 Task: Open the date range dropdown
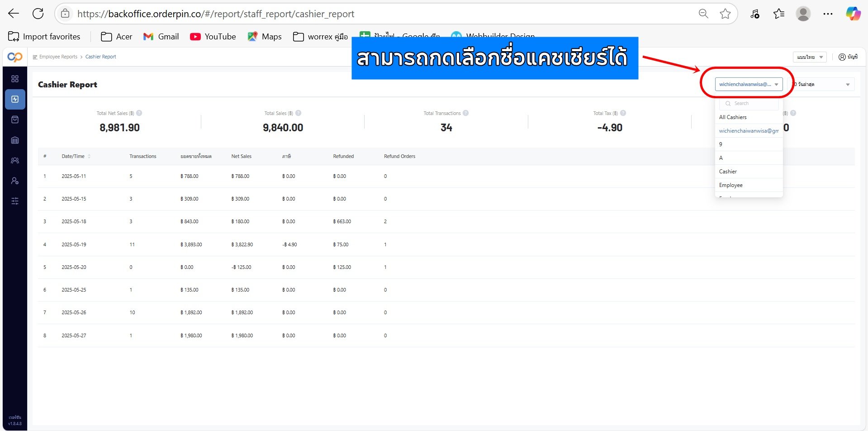coord(821,84)
